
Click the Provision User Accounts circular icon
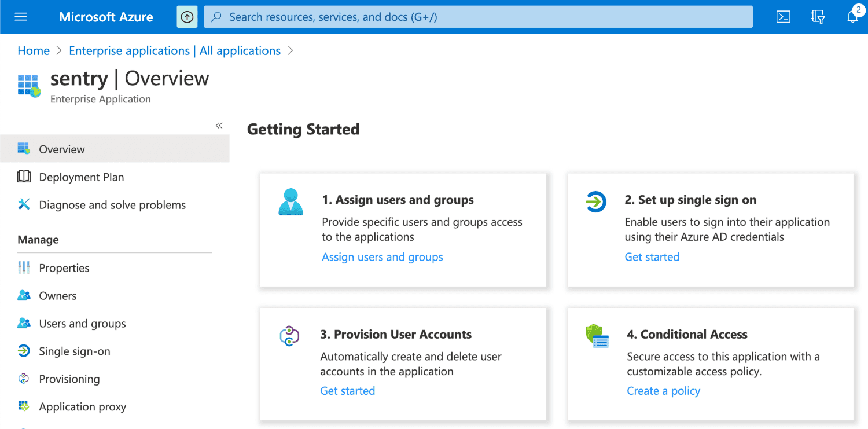point(290,336)
